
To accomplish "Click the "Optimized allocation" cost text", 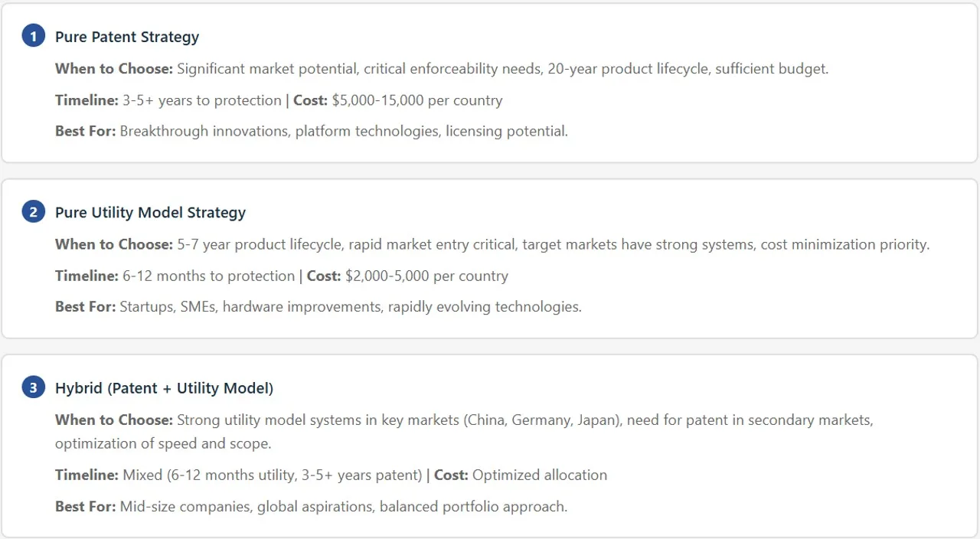I will pos(540,475).
